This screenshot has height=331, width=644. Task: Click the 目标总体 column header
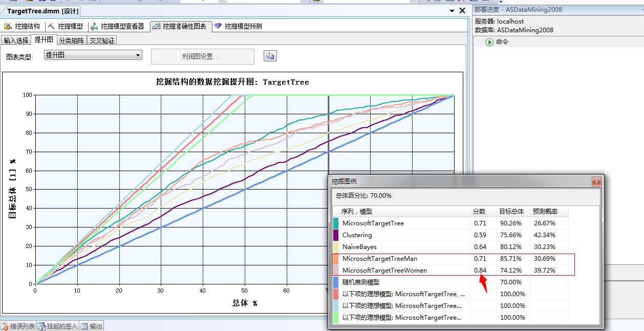click(x=513, y=212)
